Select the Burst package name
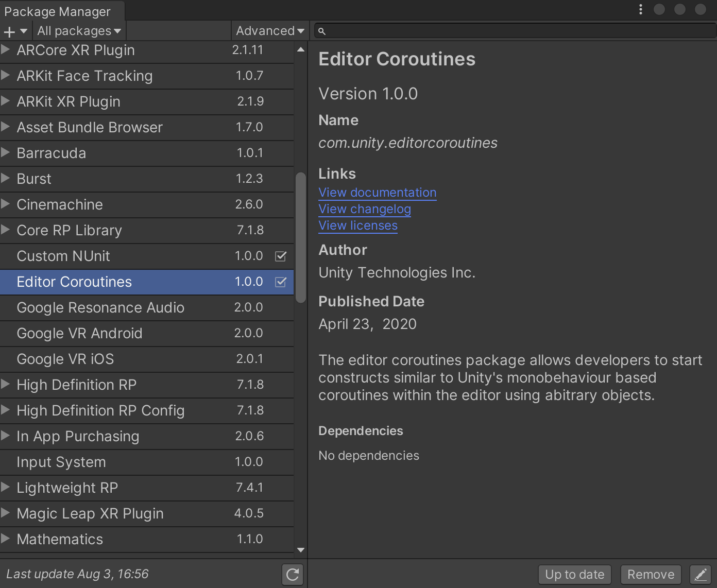This screenshot has width=717, height=588. pos(34,179)
